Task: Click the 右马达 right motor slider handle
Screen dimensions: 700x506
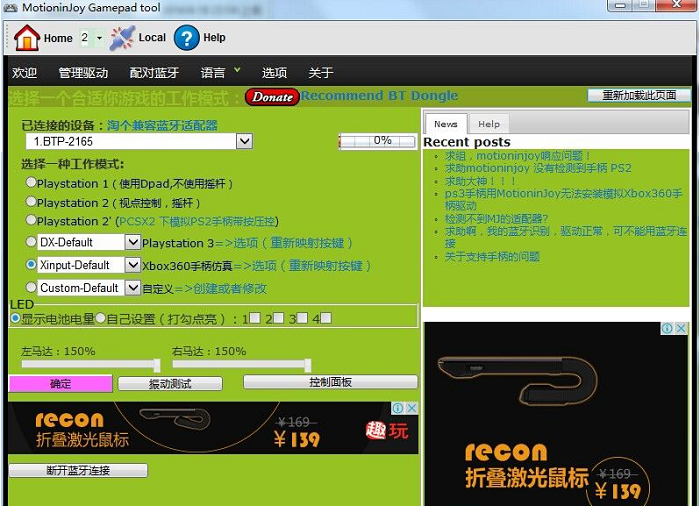Action: coord(308,365)
